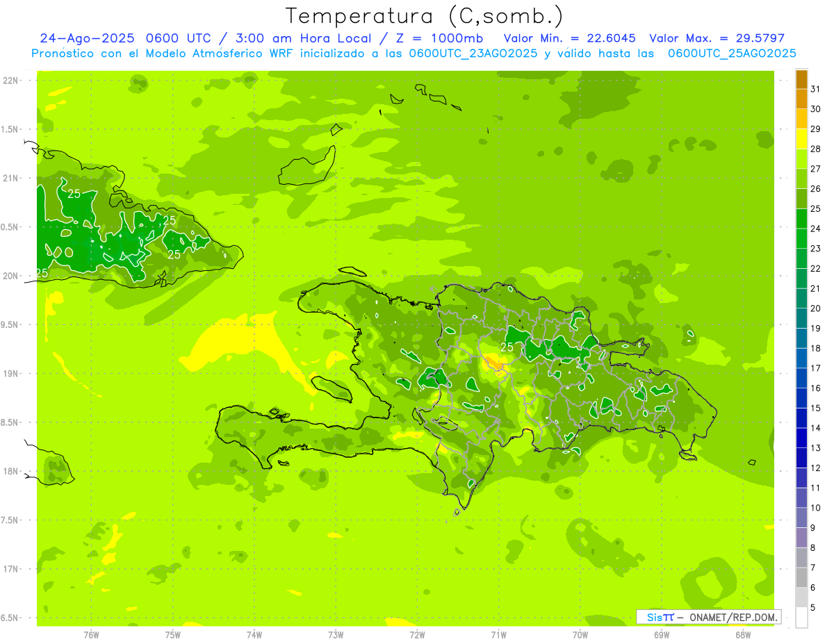
Task: Click legend label "22"
Action: (x=816, y=268)
